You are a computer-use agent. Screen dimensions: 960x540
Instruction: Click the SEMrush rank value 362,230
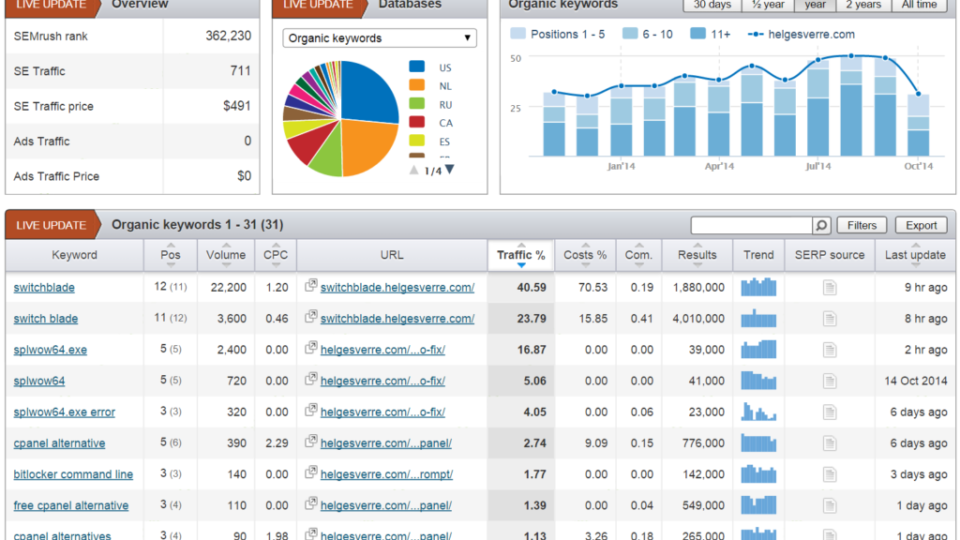tap(228, 36)
